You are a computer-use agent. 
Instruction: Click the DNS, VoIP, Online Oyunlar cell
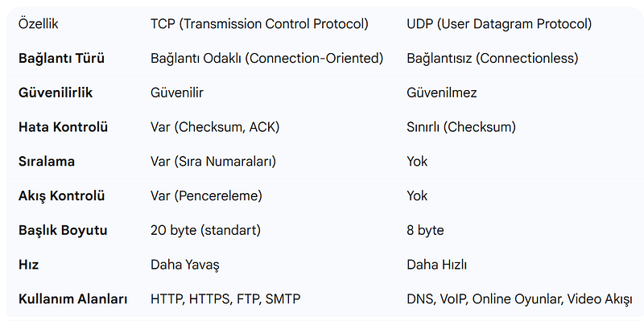pos(519,299)
